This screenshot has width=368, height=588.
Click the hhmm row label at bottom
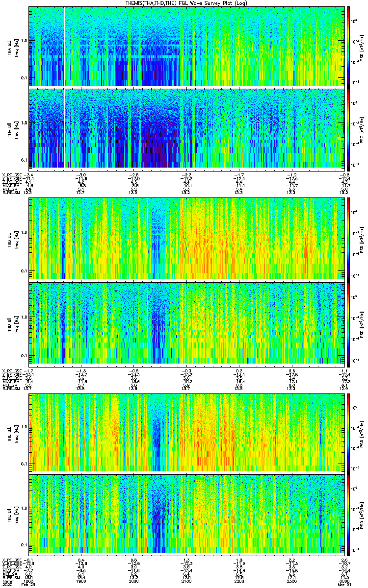7,581
